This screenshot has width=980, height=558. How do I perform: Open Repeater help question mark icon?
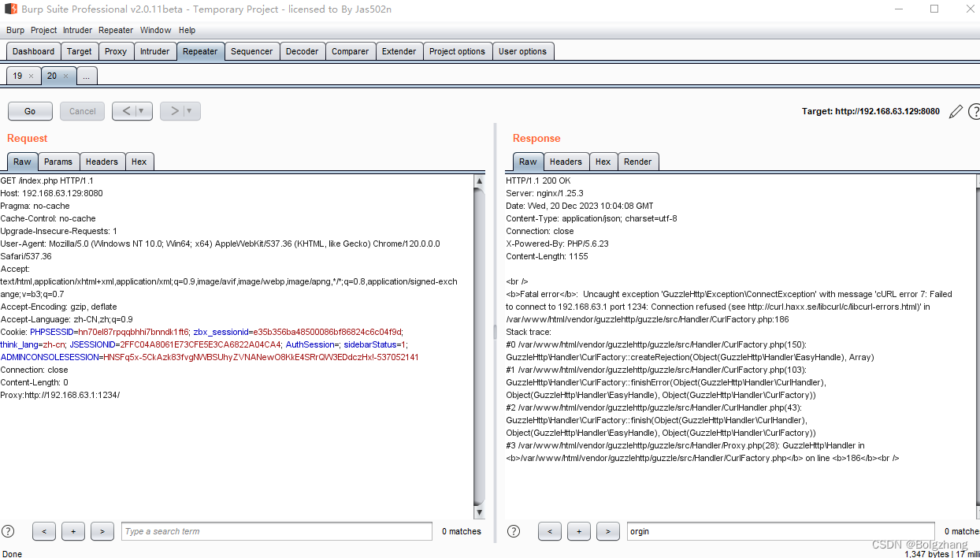coord(974,112)
